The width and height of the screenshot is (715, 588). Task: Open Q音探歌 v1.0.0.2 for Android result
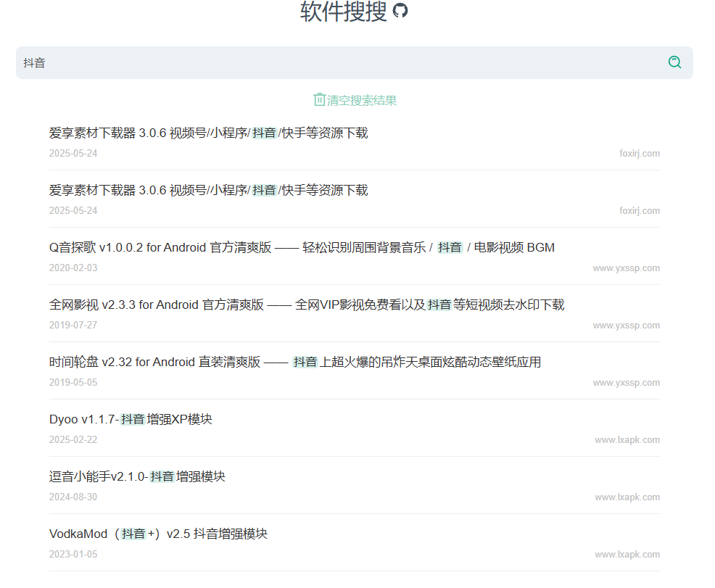point(302,247)
